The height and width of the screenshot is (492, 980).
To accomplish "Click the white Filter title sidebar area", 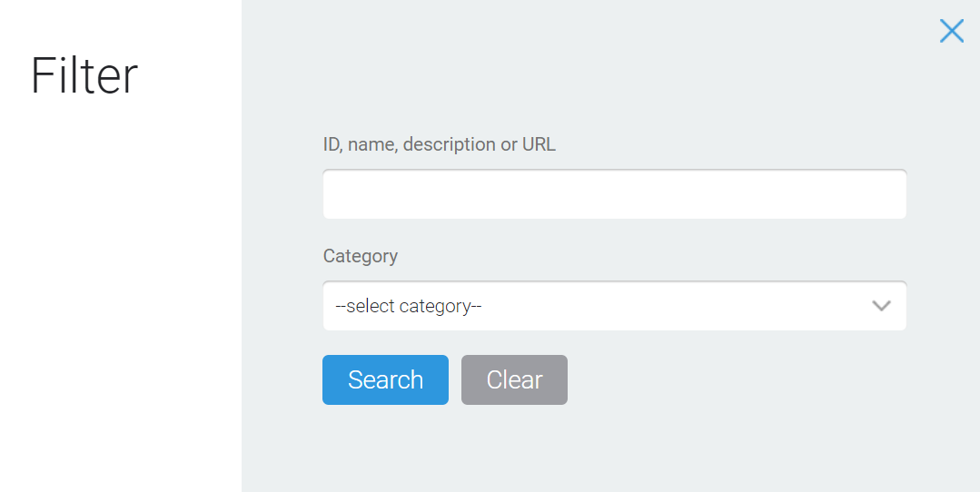I will point(121,246).
